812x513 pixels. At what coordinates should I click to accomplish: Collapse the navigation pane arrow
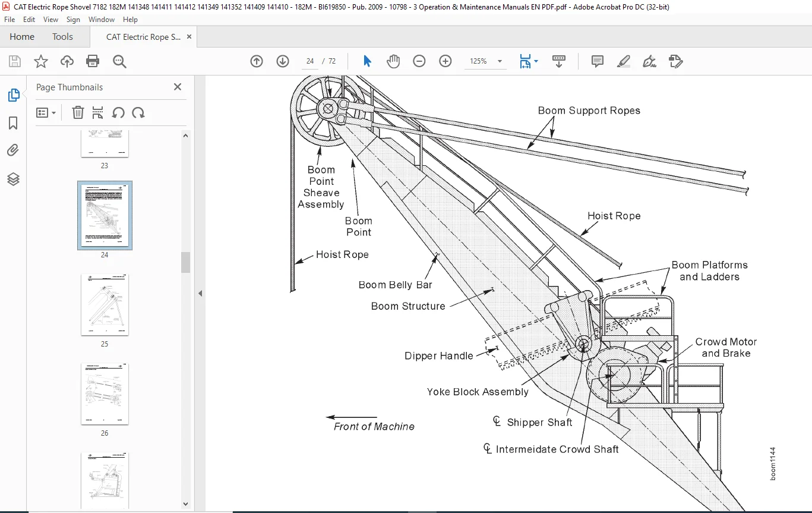[x=200, y=293]
